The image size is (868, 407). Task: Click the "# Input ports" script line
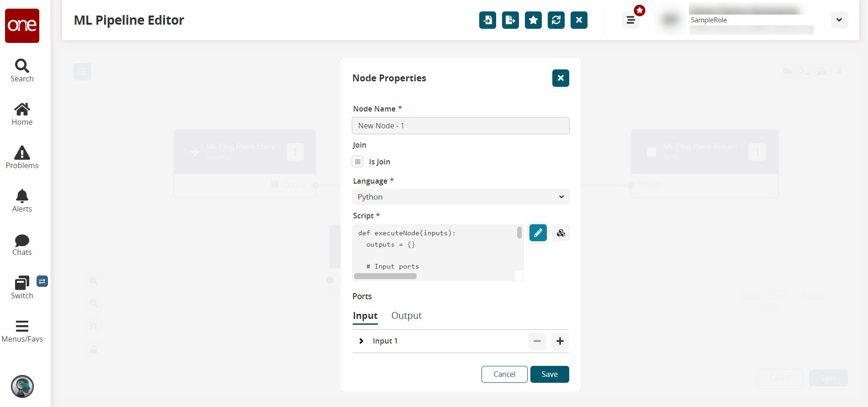click(x=392, y=266)
